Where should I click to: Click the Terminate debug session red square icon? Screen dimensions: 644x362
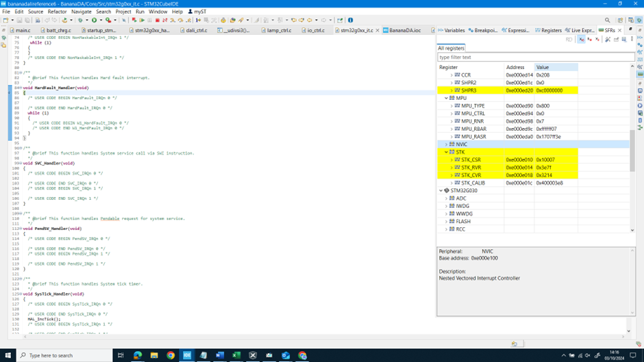tap(158, 21)
